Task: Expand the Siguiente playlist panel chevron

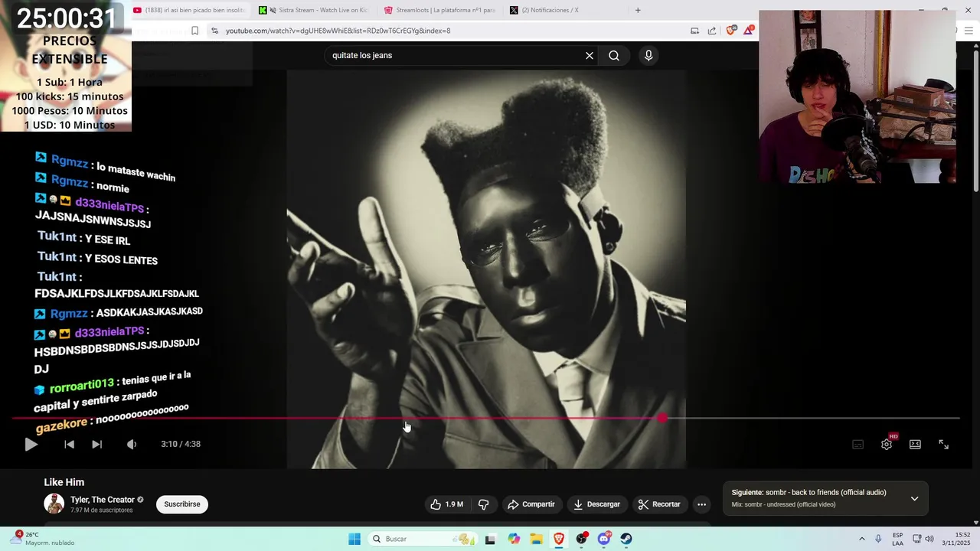Action: 914,498
